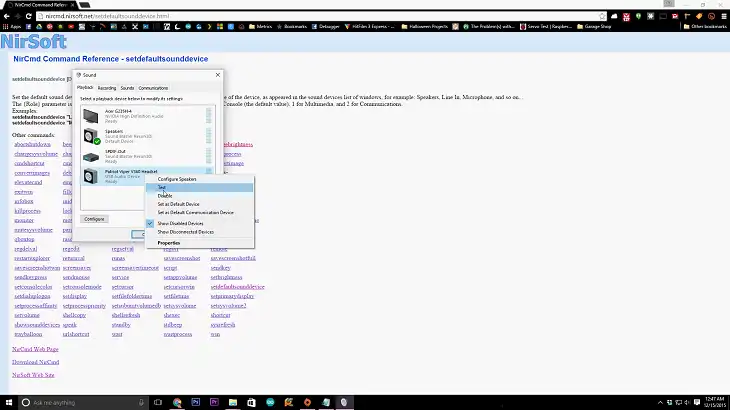Bookmark this page with the star icon
Screen dimensions: 730x410
(x=602, y=16)
